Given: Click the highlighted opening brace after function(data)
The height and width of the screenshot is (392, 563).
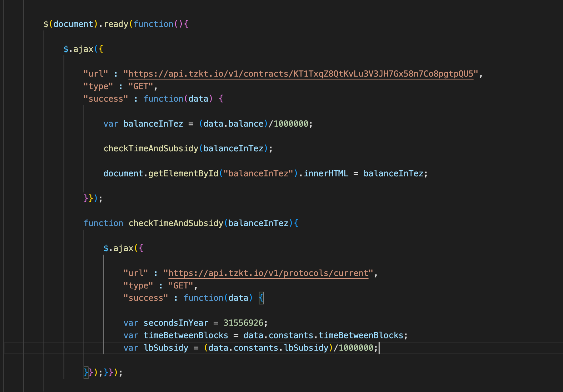Looking at the screenshot, I should coord(261,298).
